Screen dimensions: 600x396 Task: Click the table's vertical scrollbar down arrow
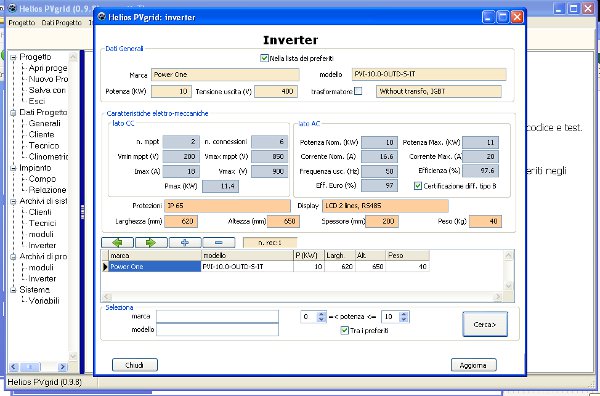(x=509, y=285)
